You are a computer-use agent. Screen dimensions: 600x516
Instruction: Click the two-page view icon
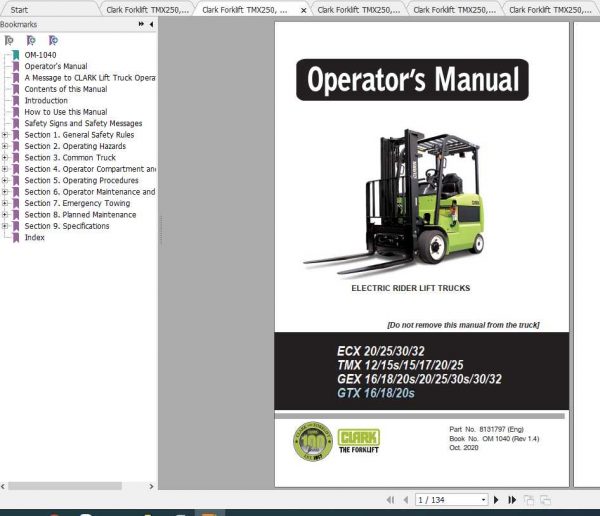545,500
